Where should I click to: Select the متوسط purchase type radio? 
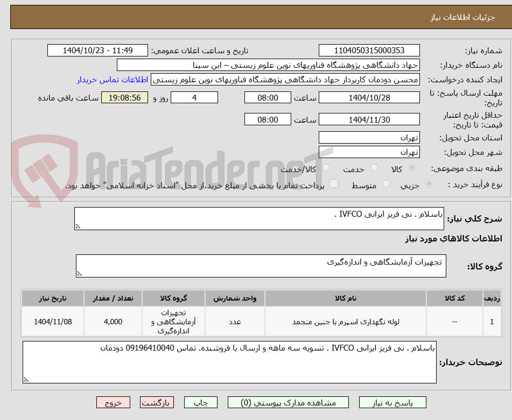point(386,183)
